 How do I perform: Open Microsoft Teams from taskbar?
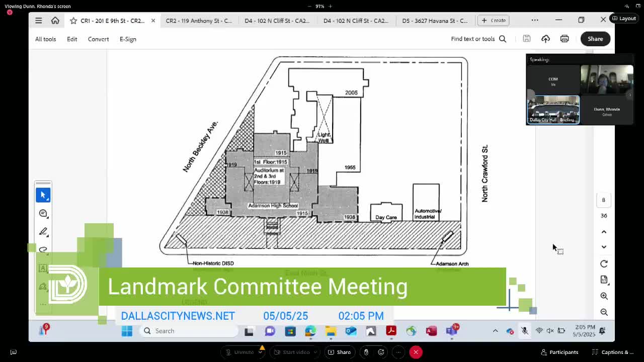point(451,331)
